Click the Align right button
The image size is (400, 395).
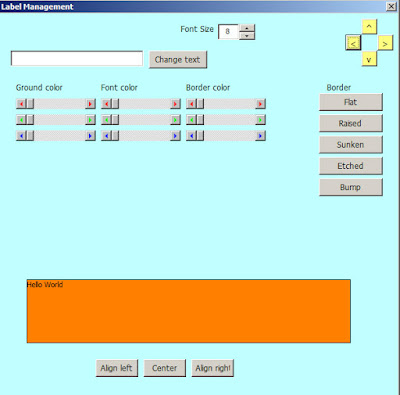(213, 368)
